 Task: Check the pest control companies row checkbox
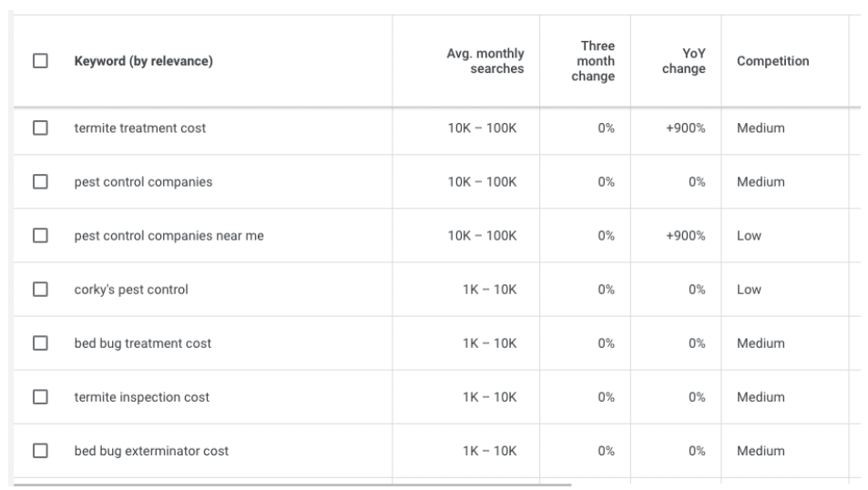40,182
